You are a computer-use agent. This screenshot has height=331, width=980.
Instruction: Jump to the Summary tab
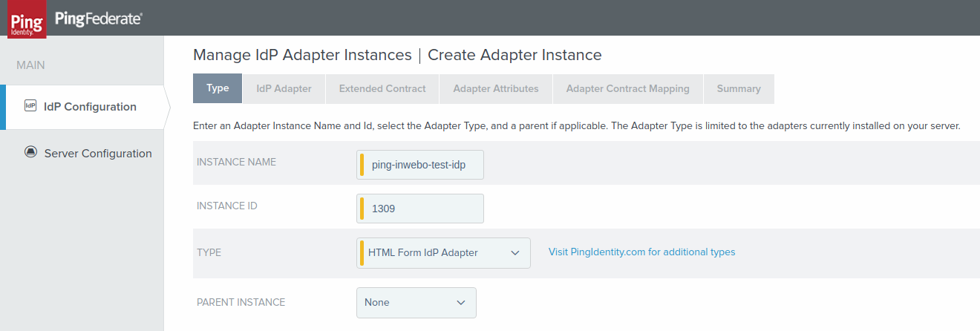(x=738, y=88)
